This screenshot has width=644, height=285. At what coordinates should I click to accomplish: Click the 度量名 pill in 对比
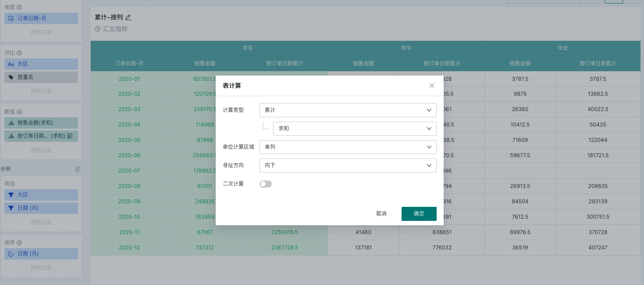click(41, 77)
